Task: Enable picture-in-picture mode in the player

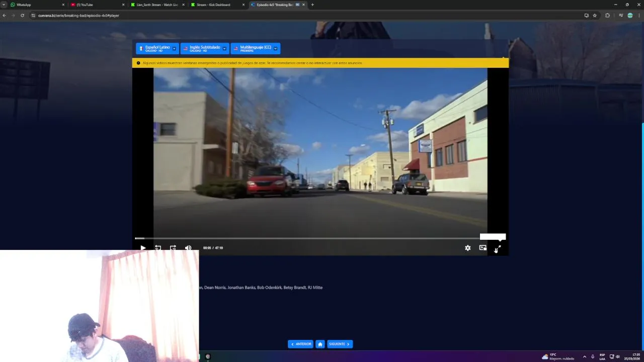Action: 483,248
